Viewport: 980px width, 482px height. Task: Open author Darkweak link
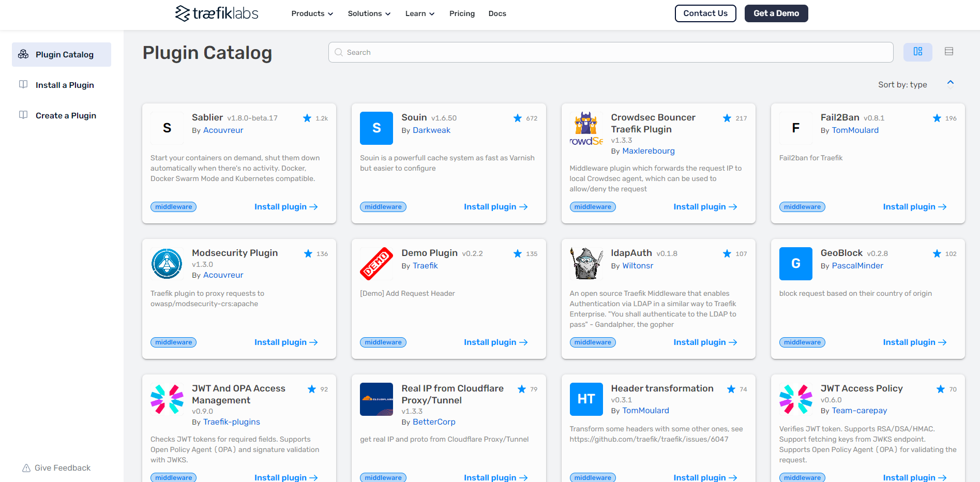(x=431, y=130)
